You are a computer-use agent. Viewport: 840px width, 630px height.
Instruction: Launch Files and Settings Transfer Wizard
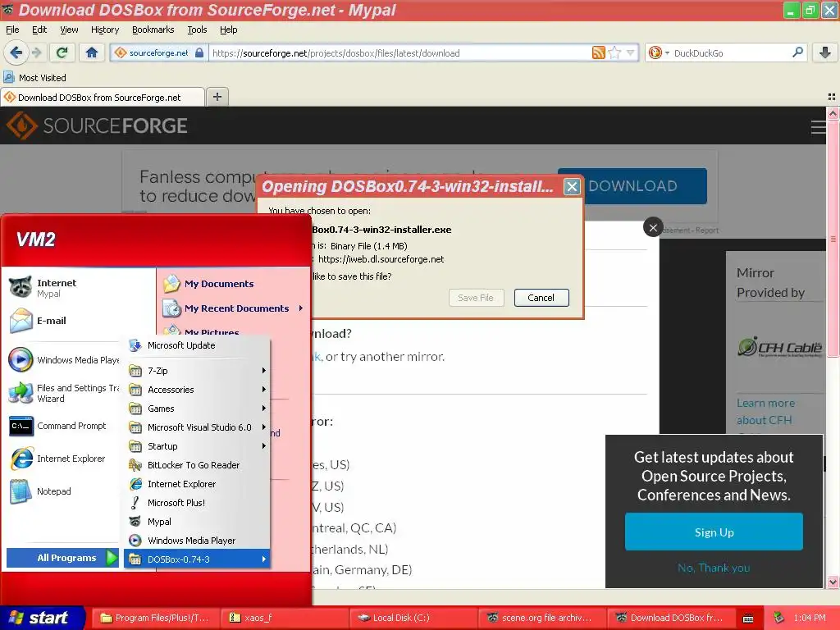tap(62, 393)
